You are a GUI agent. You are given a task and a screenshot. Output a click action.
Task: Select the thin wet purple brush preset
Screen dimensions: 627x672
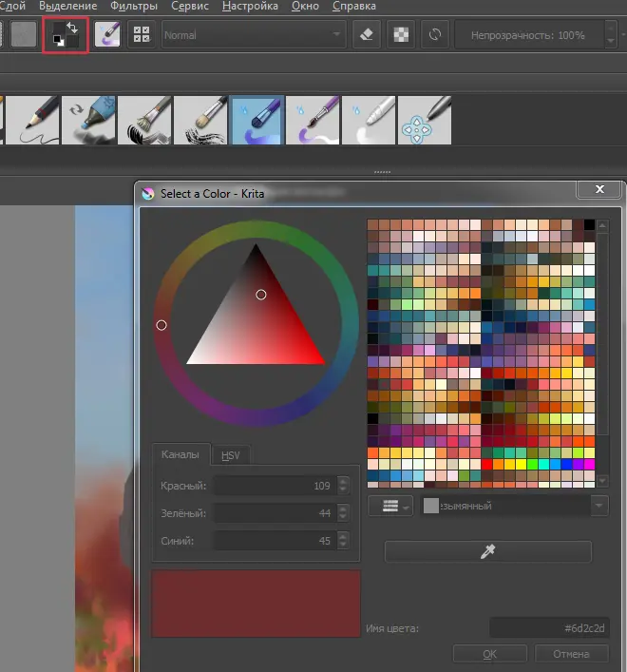pos(313,120)
